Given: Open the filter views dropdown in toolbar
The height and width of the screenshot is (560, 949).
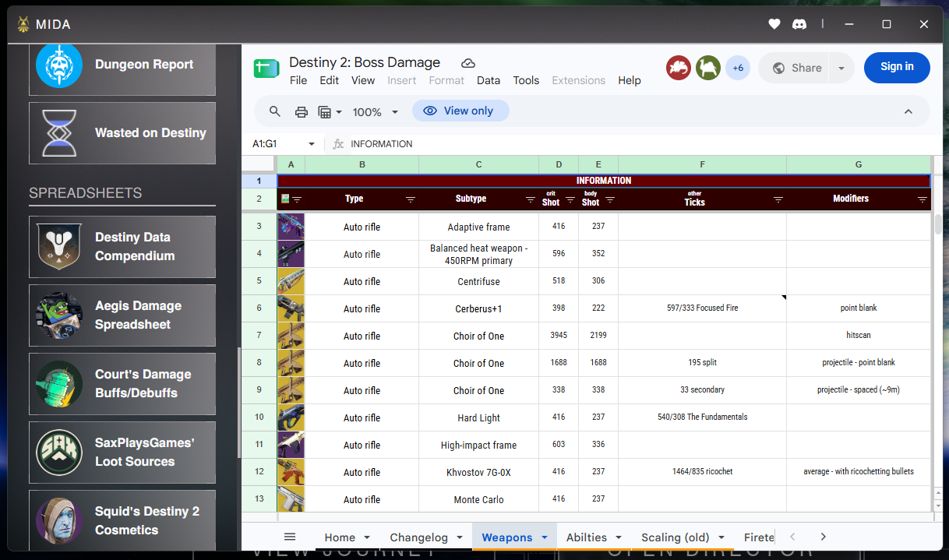Looking at the screenshot, I should coord(330,112).
